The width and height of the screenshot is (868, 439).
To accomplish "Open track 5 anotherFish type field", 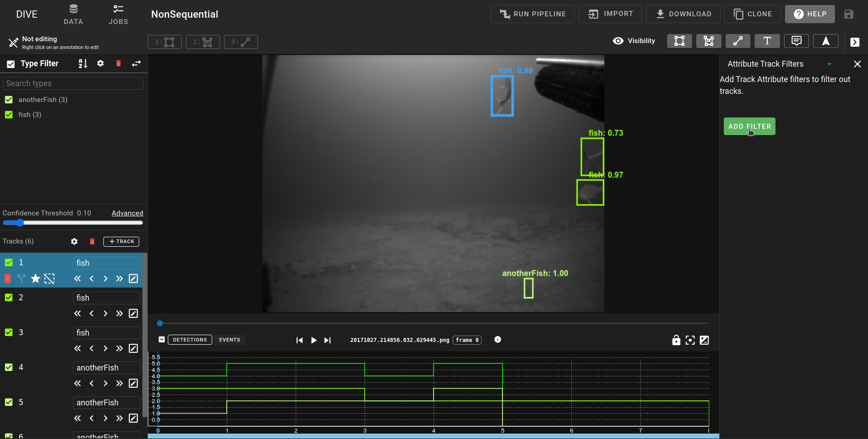I will (x=107, y=403).
